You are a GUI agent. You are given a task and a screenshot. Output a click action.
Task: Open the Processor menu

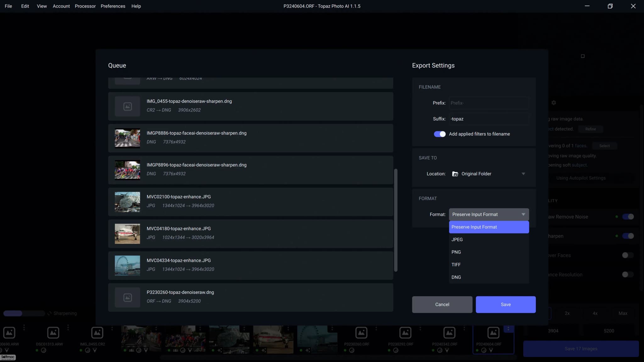pos(85,6)
